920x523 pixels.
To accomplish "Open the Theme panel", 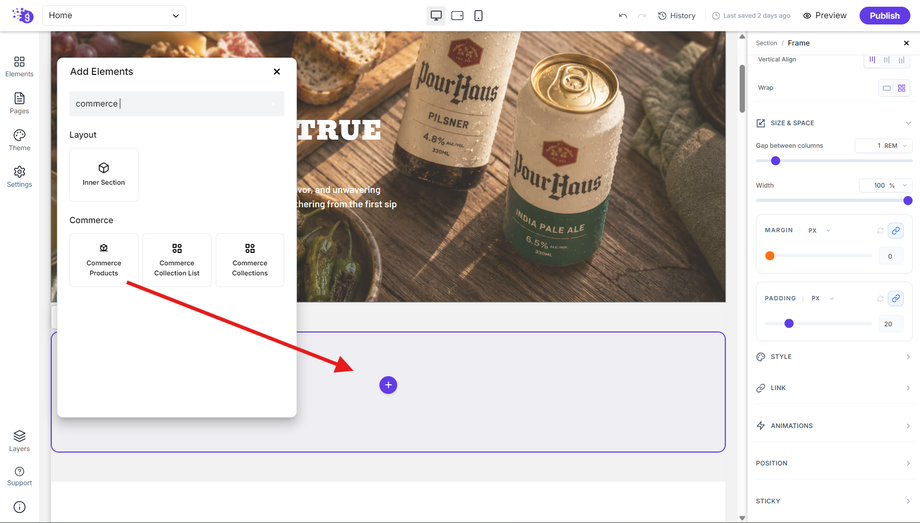I will point(19,140).
